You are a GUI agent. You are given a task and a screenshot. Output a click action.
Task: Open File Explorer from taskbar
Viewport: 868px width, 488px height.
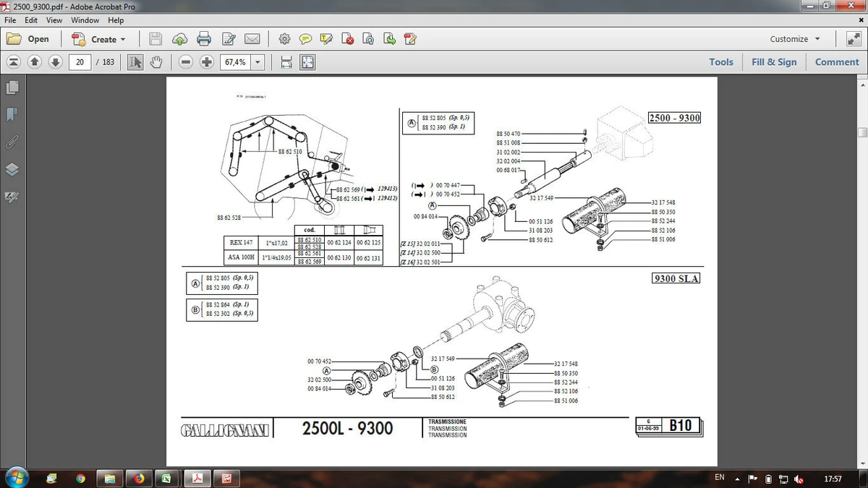(110, 478)
